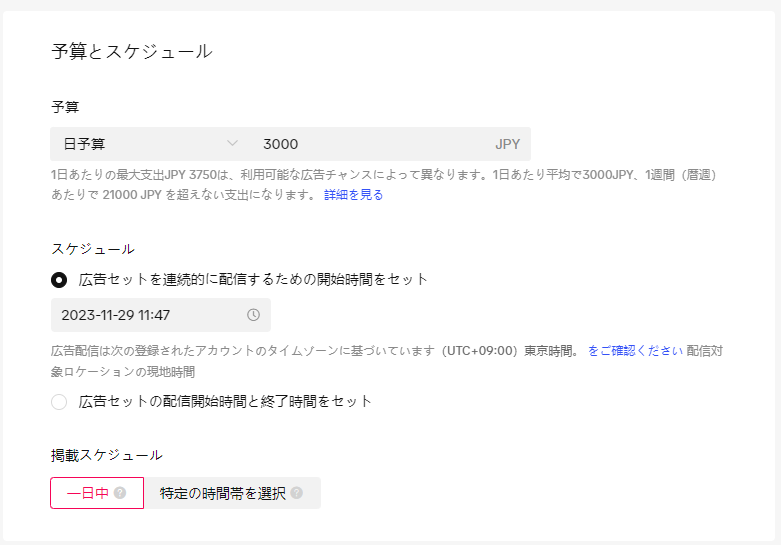Click the help icon beside 特定の時間帯を選択
The image size is (781, 545).
[x=297, y=493]
